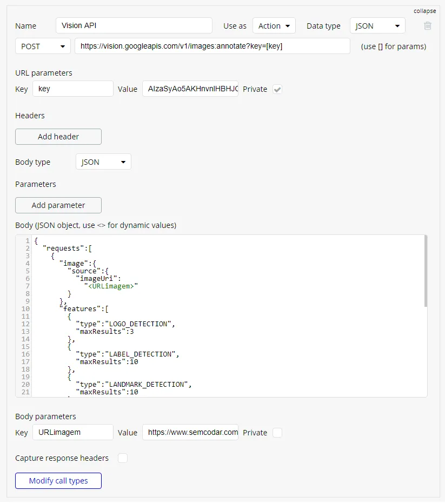The width and height of the screenshot is (445, 504).
Task: Expand the Body type dropdown
Action: click(x=103, y=162)
